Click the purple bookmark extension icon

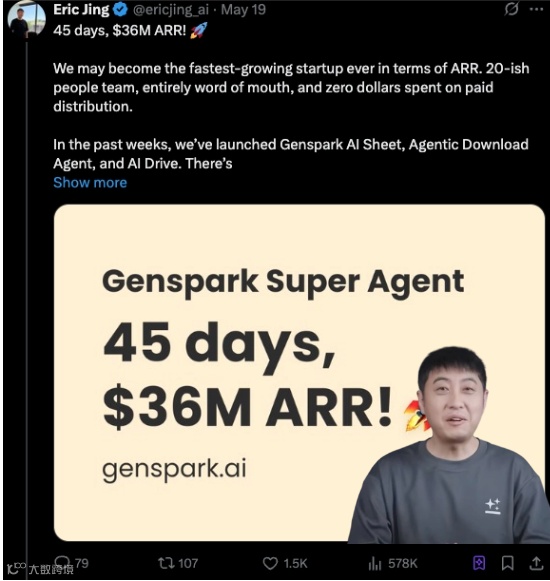click(479, 563)
